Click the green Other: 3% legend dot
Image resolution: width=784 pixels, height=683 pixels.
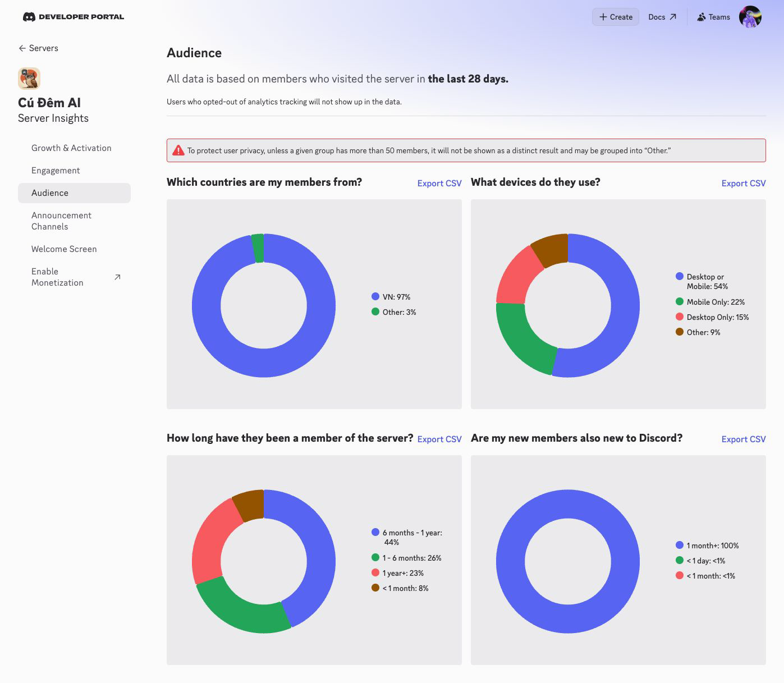point(375,311)
